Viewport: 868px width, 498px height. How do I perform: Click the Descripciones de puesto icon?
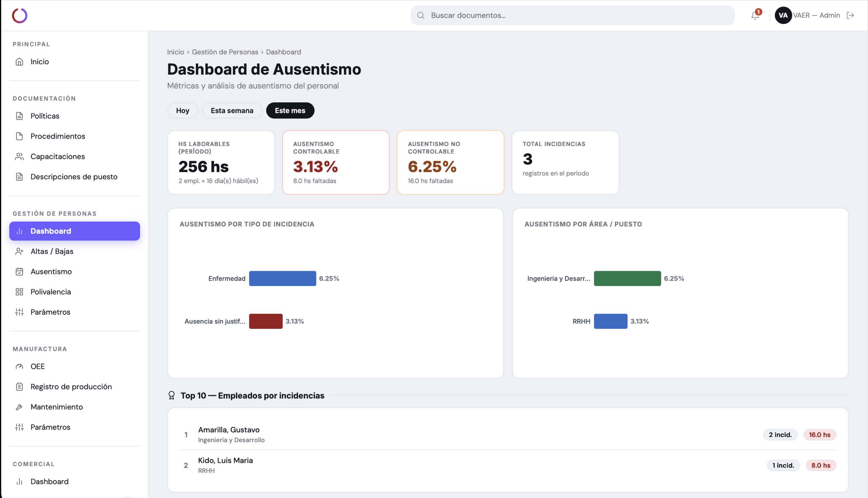coord(19,177)
